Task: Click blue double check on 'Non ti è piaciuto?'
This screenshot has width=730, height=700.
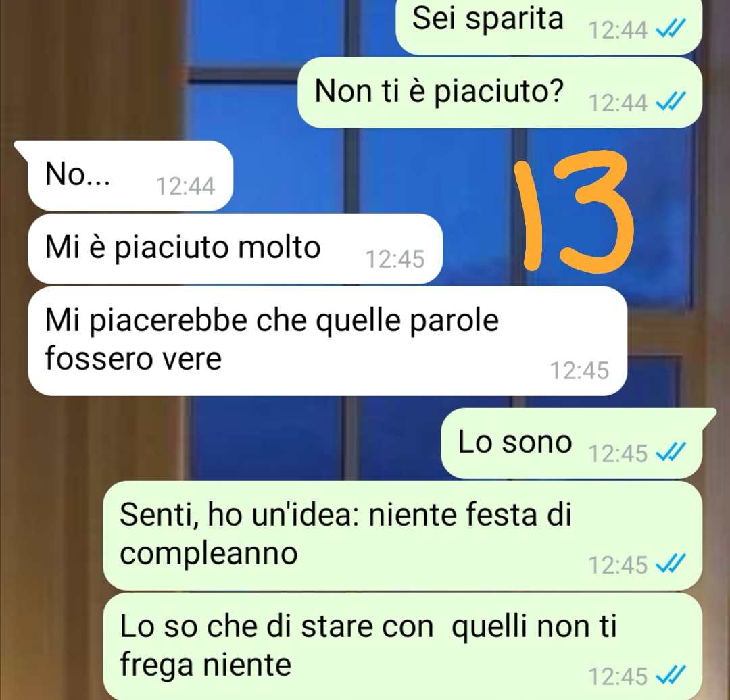Action: (671, 102)
